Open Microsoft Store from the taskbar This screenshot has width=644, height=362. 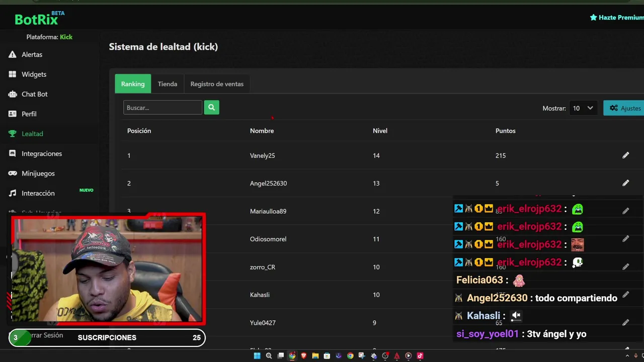coord(327,356)
